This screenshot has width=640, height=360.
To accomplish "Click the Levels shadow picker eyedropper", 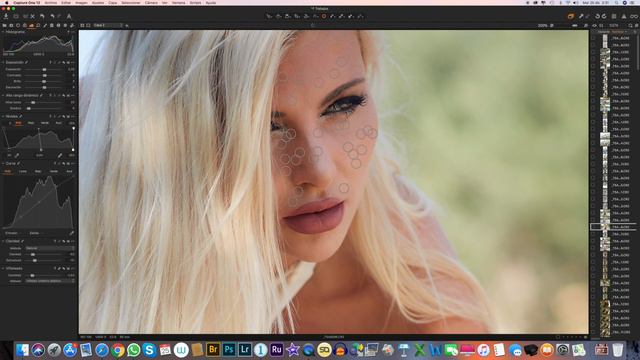I will point(17,155).
